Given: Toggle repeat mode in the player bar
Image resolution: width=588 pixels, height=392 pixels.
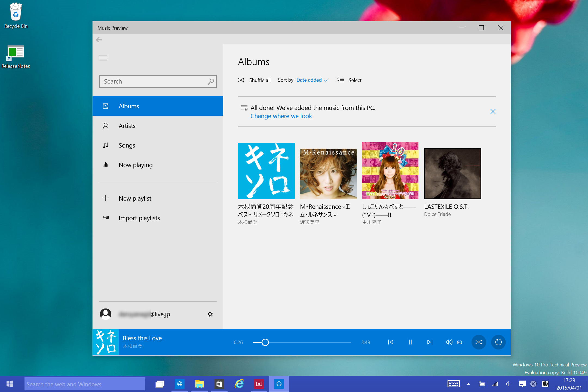Looking at the screenshot, I should (x=498, y=342).
